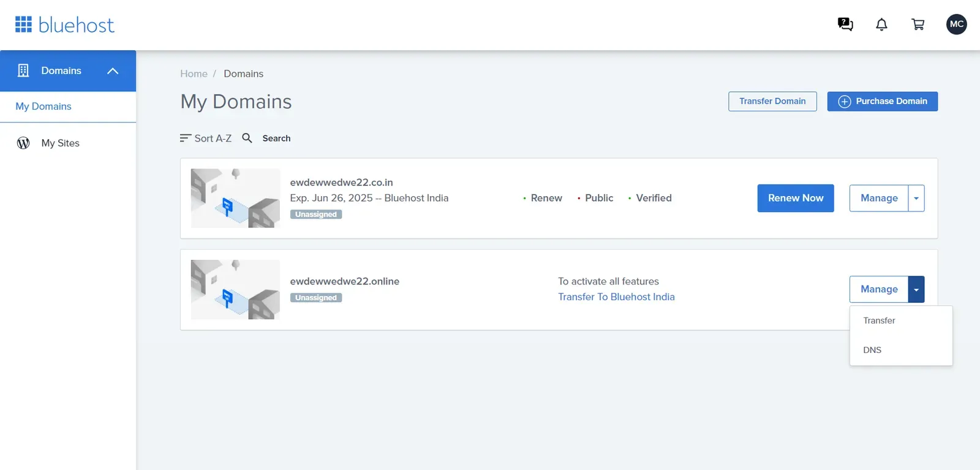The height and width of the screenshot is (470, 980).
Task: Open Manage dropdown arrow for ewdewwedwe22.co.in
Action: pos(916,199)
